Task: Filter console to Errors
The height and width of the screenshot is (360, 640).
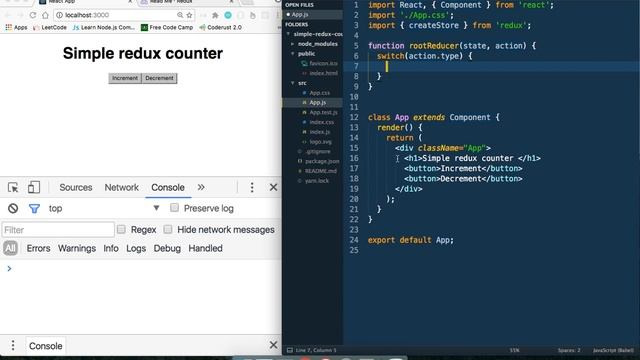Action: tap(38, 248)
